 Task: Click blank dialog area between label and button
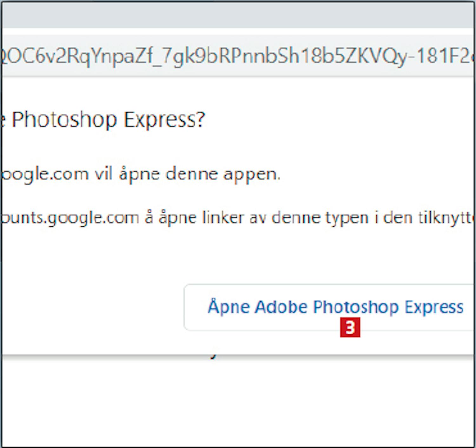(238, 254)
